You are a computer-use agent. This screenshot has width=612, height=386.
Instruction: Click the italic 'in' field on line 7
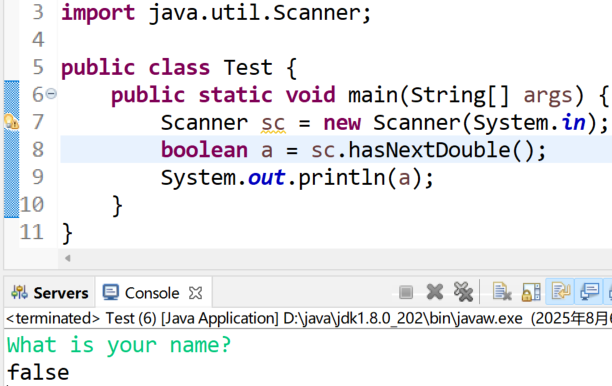[x=574, y=123]
